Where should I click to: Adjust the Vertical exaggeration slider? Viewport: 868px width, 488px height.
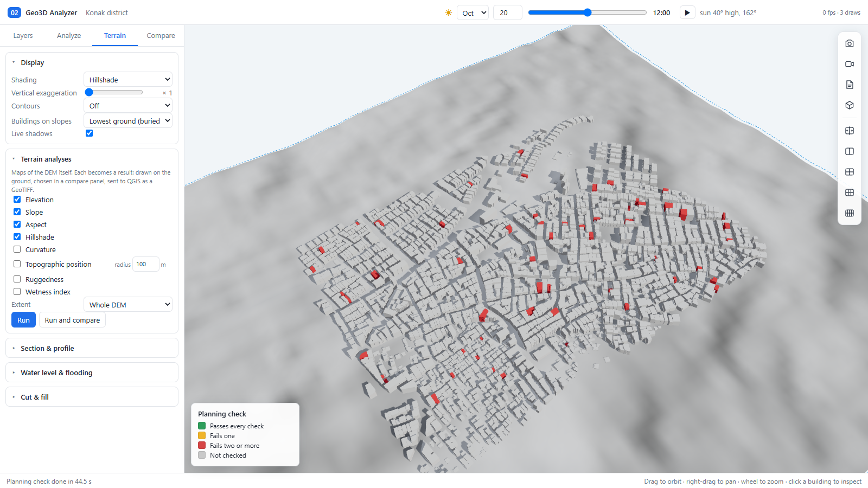pos(114,93)
